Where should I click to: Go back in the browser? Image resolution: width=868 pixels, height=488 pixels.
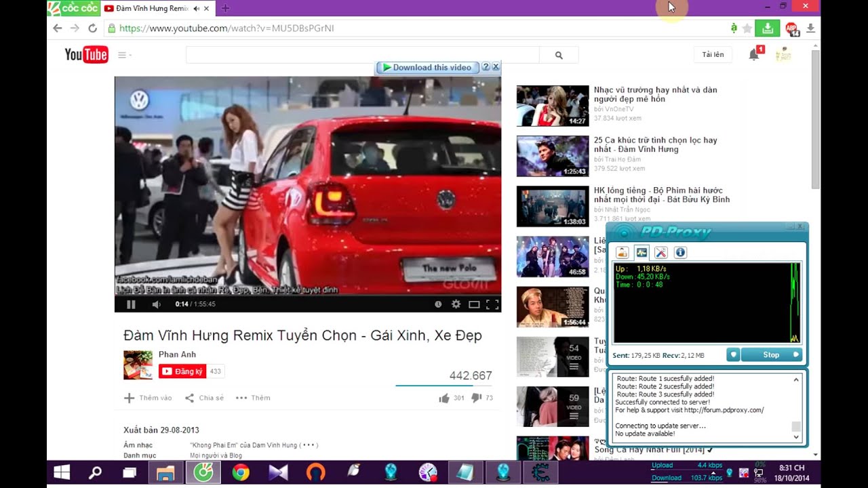pos(58,28)
